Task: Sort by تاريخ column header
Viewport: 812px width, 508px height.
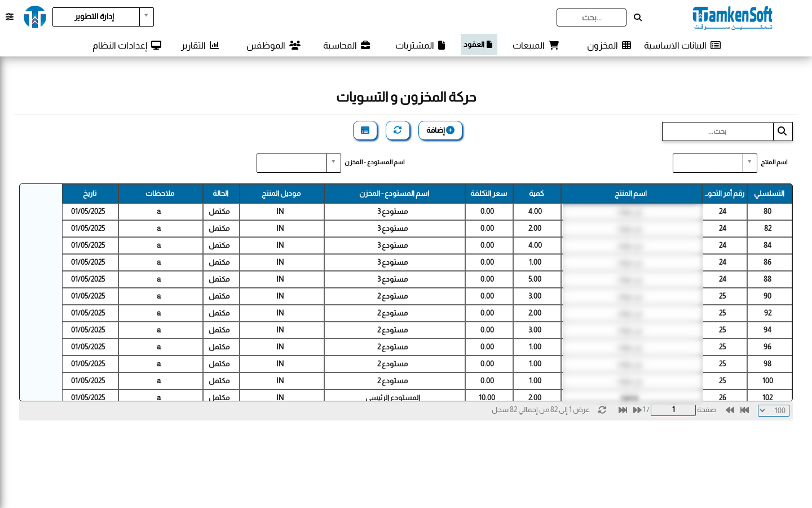Action: pos(90,194)
